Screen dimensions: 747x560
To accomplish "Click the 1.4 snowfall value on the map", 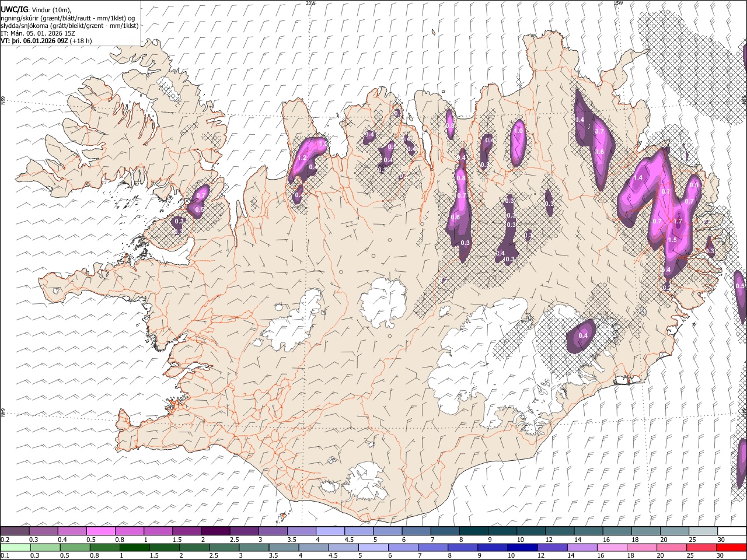I will coord(638,178).
